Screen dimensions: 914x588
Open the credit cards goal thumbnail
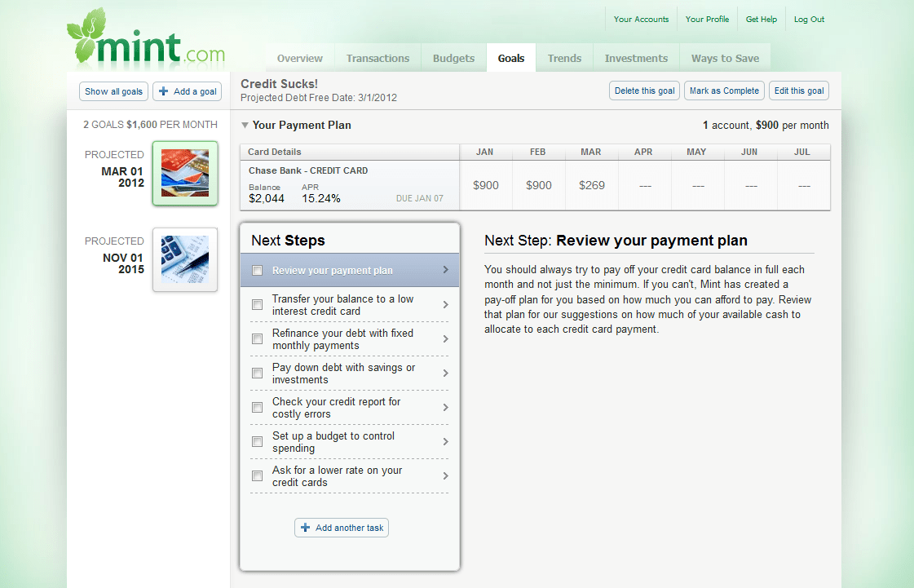coord(184,173)
